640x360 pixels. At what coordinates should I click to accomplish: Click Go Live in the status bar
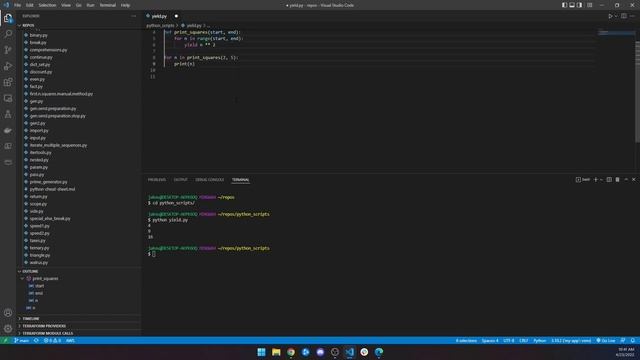pos(606,340)
